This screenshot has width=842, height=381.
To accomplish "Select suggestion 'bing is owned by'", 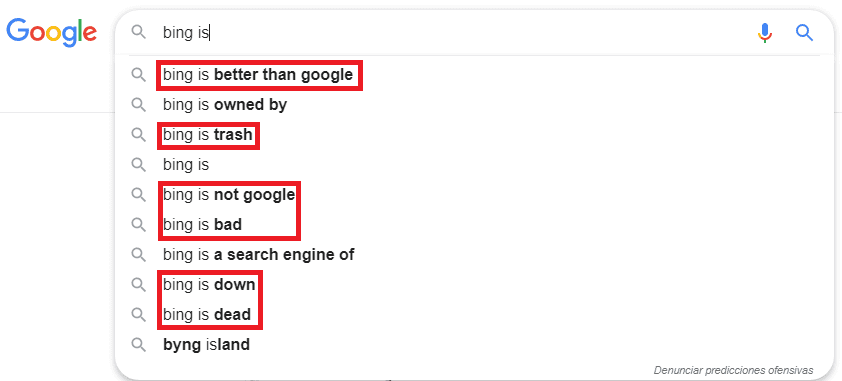I will (x=225, y=105).
